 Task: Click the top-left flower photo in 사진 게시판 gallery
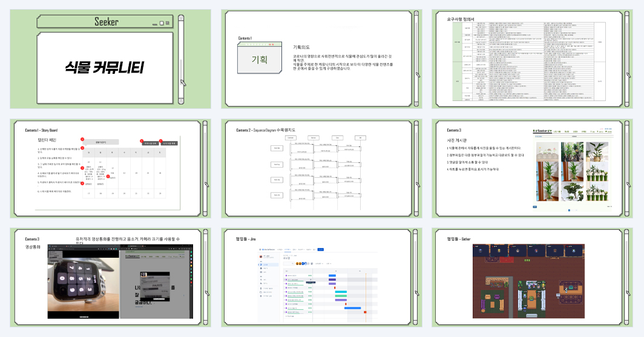coord(548,151)
